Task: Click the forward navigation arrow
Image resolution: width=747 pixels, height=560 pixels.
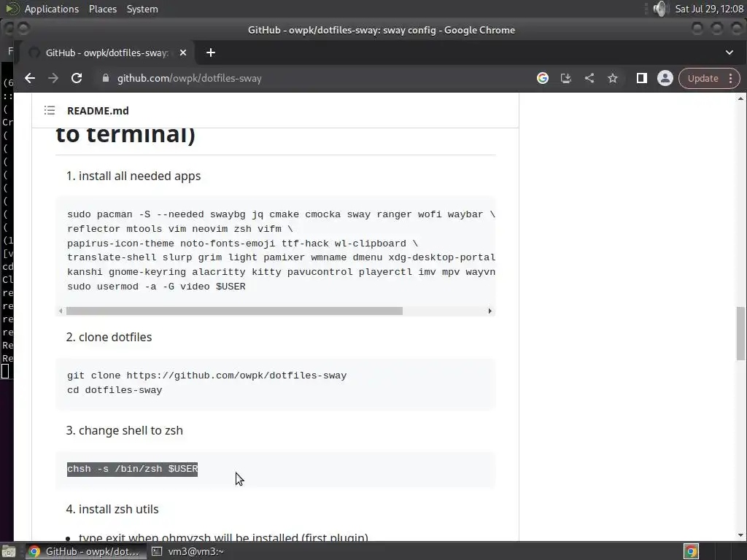Action: [53, 78]
